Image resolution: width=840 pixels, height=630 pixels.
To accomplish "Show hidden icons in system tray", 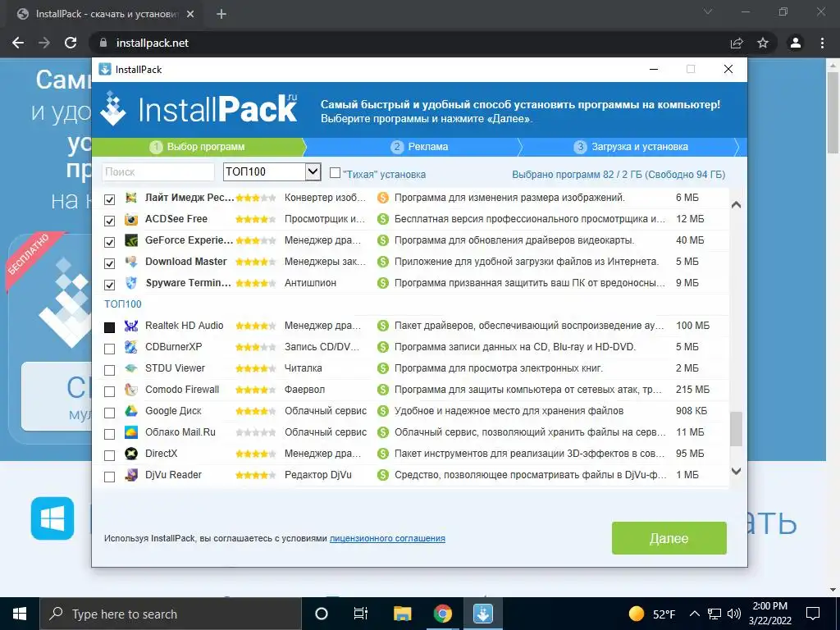I will tap(694, 614).
